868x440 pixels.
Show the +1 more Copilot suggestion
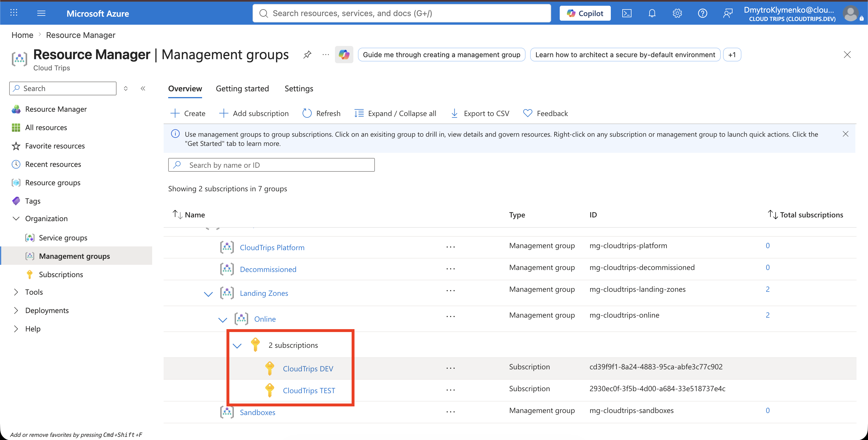[732, 55]
